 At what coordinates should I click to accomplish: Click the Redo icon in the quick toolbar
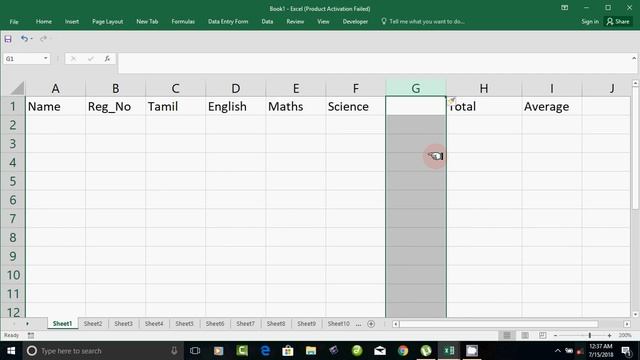[x=43, y=39]
